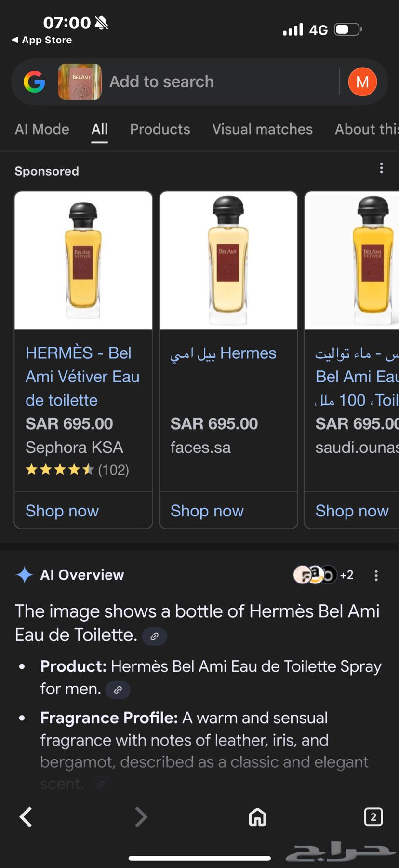
Task: Tap link icon after Eau de Toilette
Action: (154, 637)
